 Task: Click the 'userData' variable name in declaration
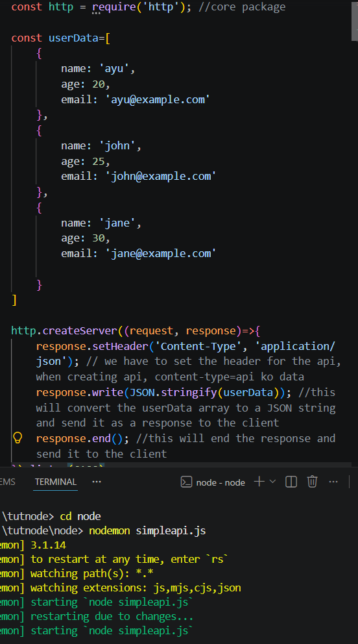point(73,38)
